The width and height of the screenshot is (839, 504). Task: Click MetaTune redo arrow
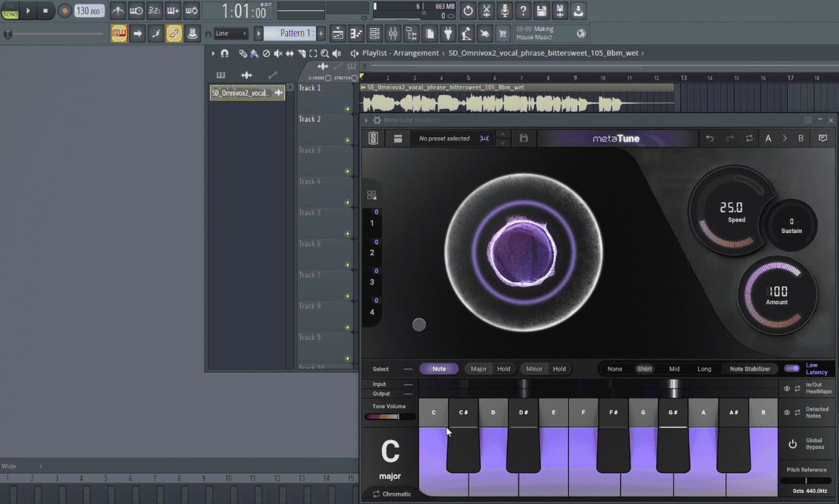coord(729,139)
